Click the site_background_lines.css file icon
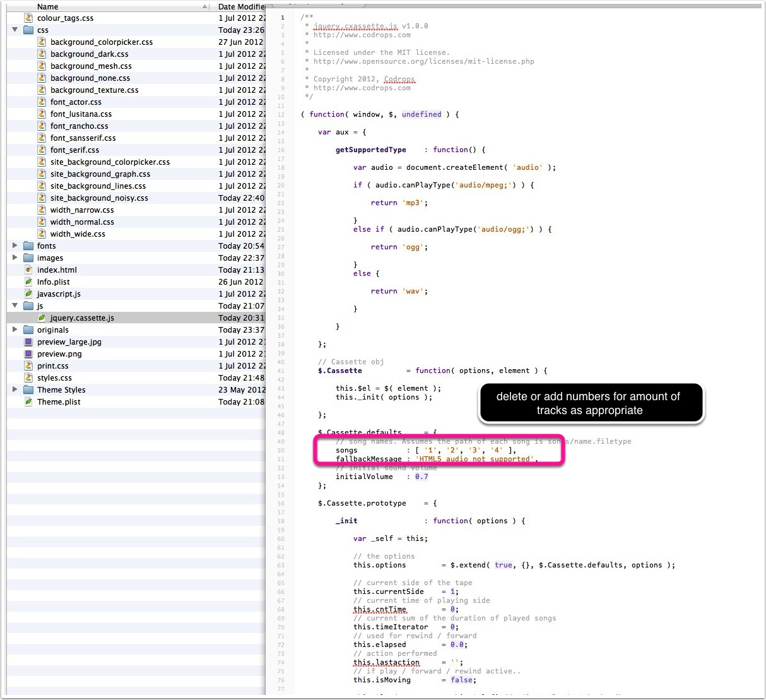 point(42,186)
